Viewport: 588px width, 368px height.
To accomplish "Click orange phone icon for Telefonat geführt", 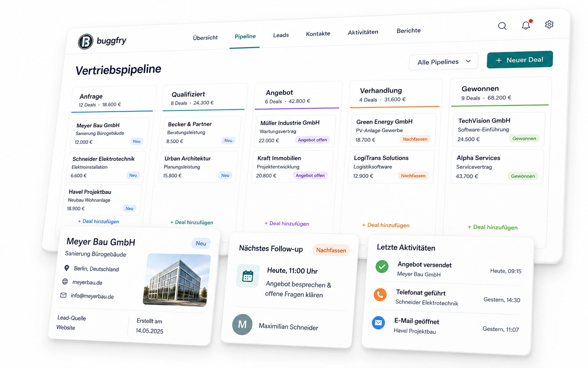I will pyautogui.click(x=380, y=295).
